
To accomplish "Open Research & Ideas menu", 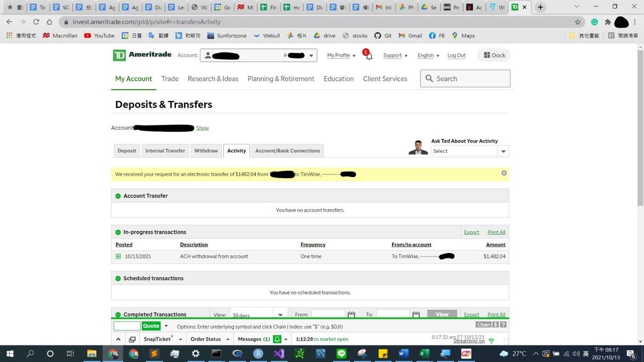I will pos(213,79).
